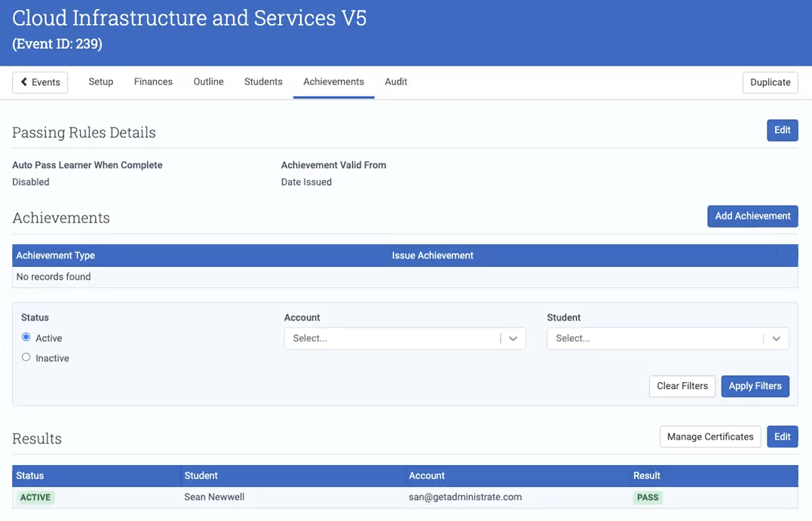Click the Duplicate button
This screenshot has height=521, width=812.
click(770, 82)
